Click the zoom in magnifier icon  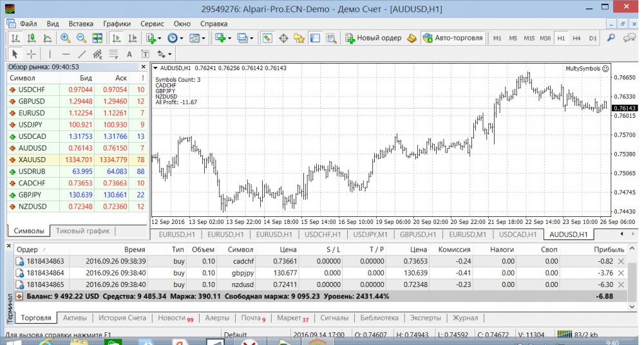tap(66, 38)
